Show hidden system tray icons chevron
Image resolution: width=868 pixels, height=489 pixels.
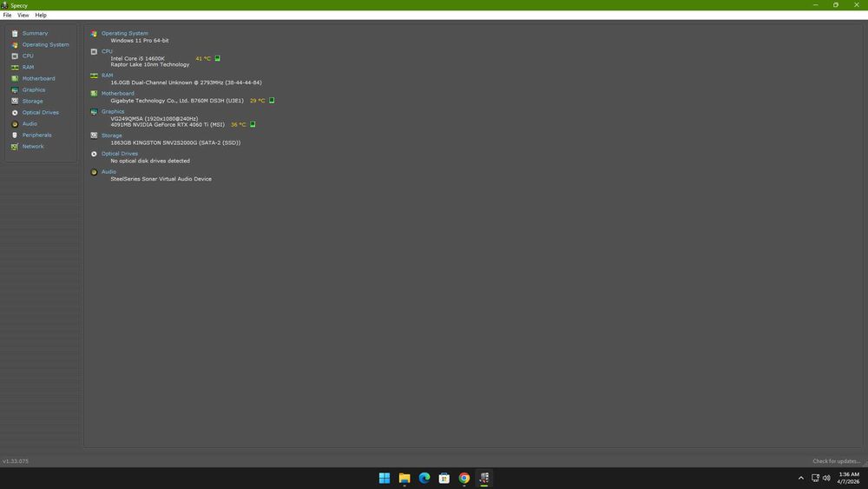pos(800,478)
